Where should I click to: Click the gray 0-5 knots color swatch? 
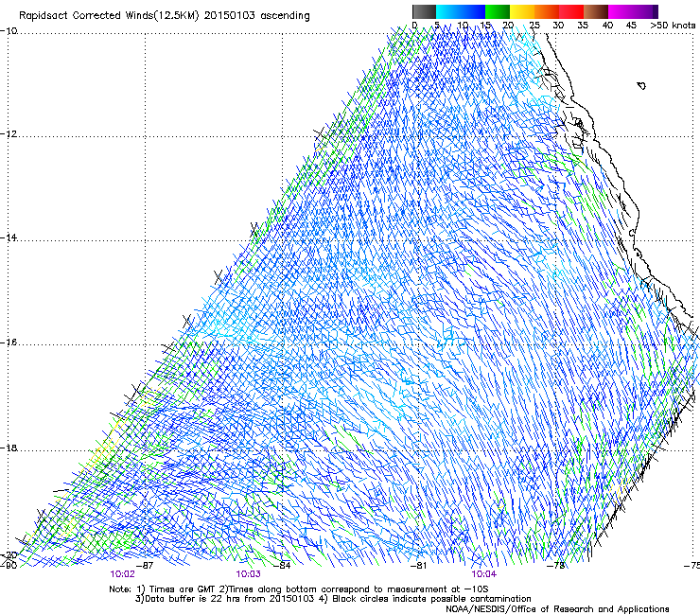click(x=424, y=11)
